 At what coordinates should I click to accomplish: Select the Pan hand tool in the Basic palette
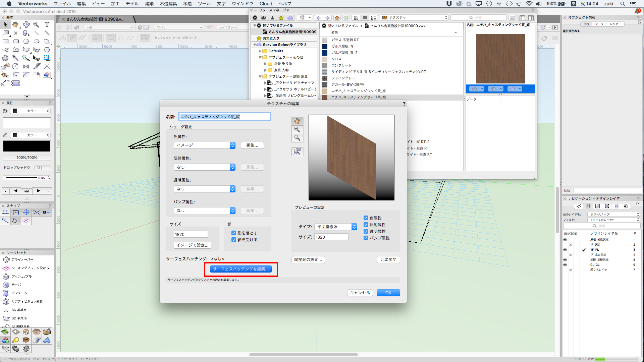click(x=15, y=24)
